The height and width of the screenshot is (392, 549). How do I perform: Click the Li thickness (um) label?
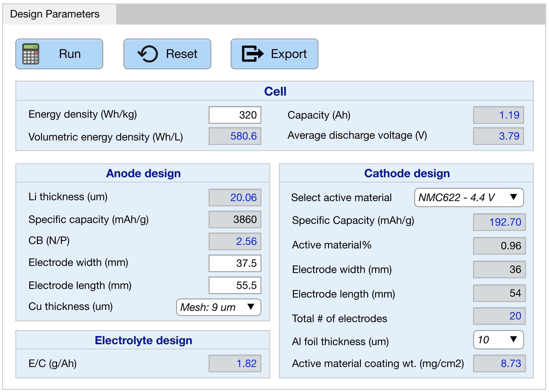tap(68, 197)
